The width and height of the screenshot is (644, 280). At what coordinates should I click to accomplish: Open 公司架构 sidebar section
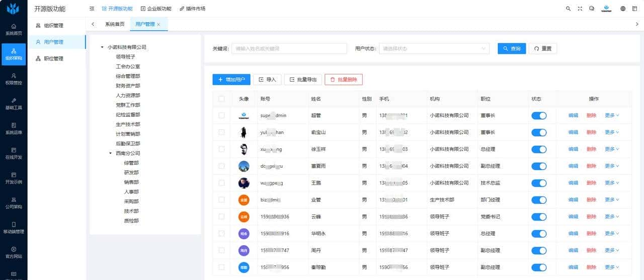14,202
